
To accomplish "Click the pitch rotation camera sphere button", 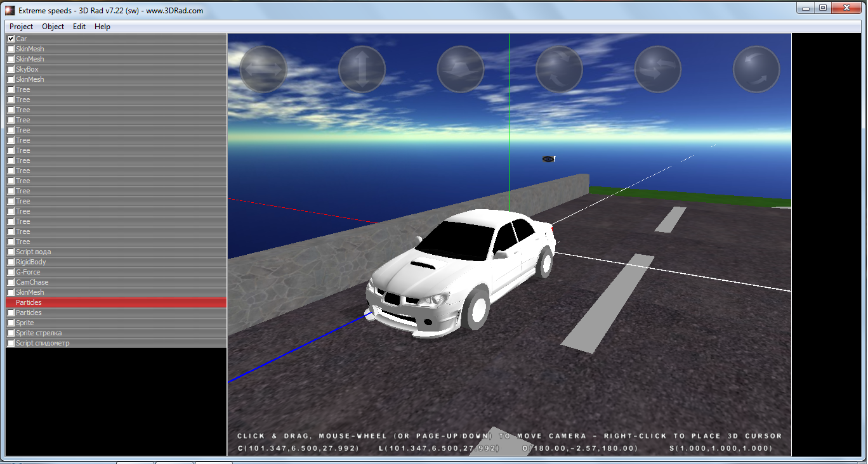I will point(560,70).
